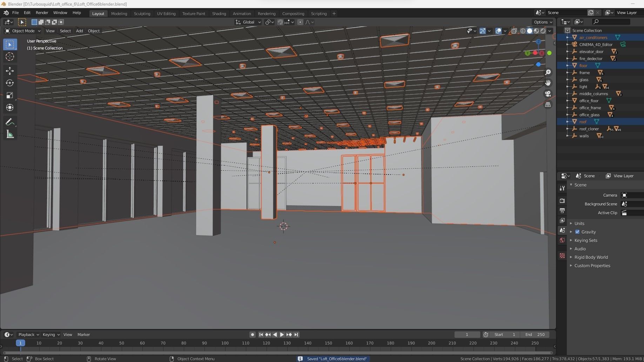
Task: Toggle X-ray display in viewport header
Action: pos(514,31)
